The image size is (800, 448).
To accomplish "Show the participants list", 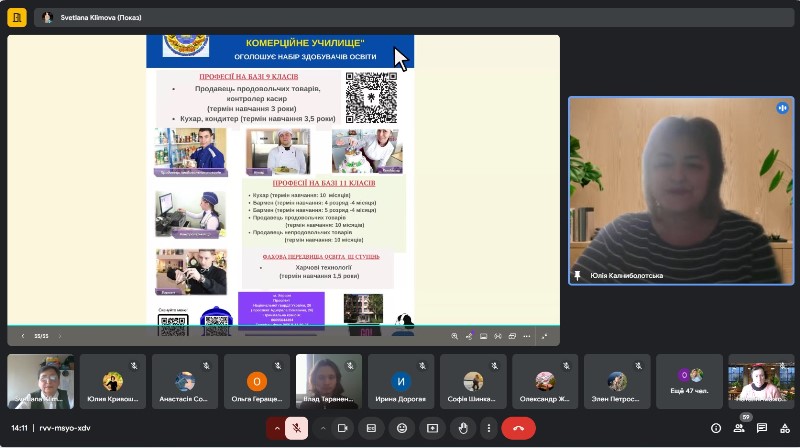I will [739, 428].
